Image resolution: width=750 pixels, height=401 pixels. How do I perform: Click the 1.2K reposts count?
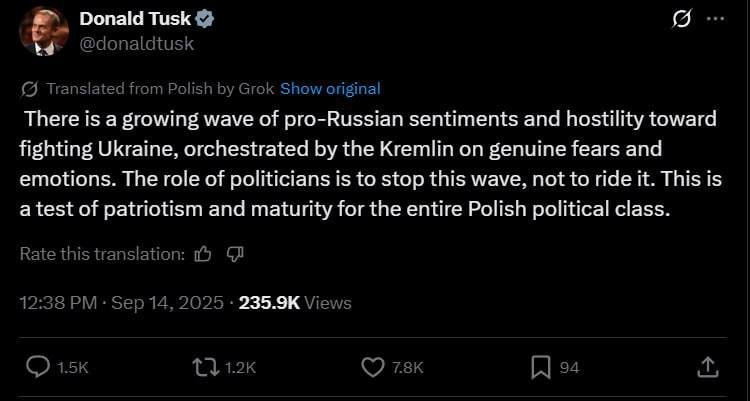(240, 368)
